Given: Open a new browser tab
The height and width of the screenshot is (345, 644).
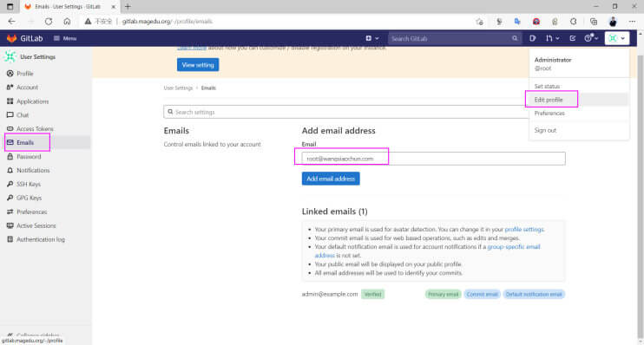Looking at the screenshot, I should [x=128, y=7].
